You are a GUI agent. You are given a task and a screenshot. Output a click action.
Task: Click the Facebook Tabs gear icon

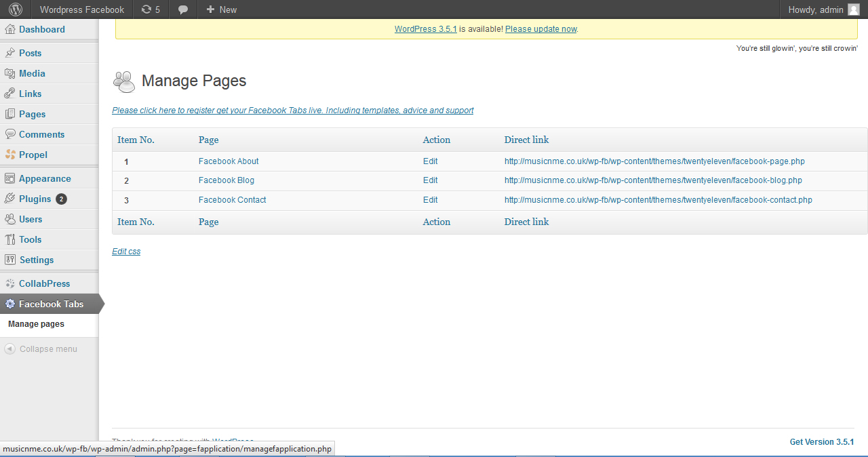point(10,304)
